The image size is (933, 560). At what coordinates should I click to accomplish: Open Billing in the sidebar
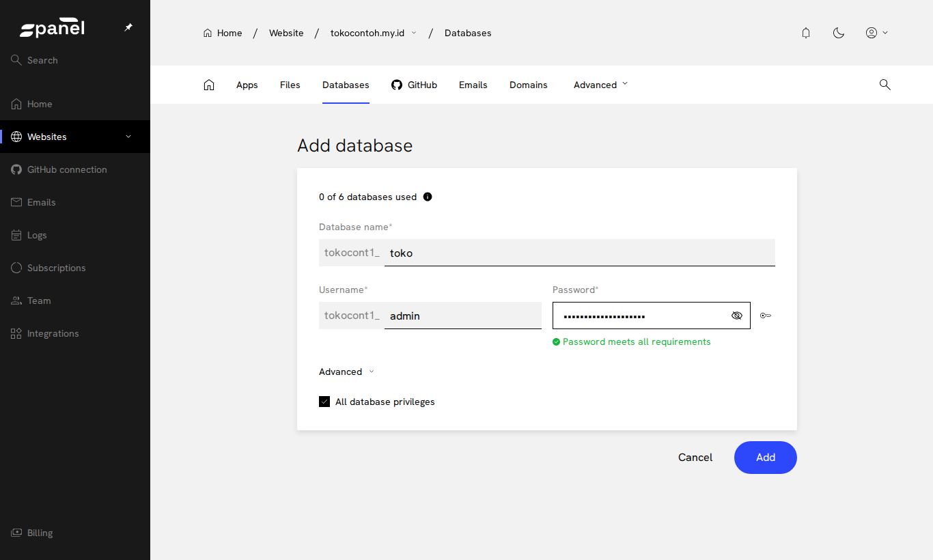(x=75, y=533)
